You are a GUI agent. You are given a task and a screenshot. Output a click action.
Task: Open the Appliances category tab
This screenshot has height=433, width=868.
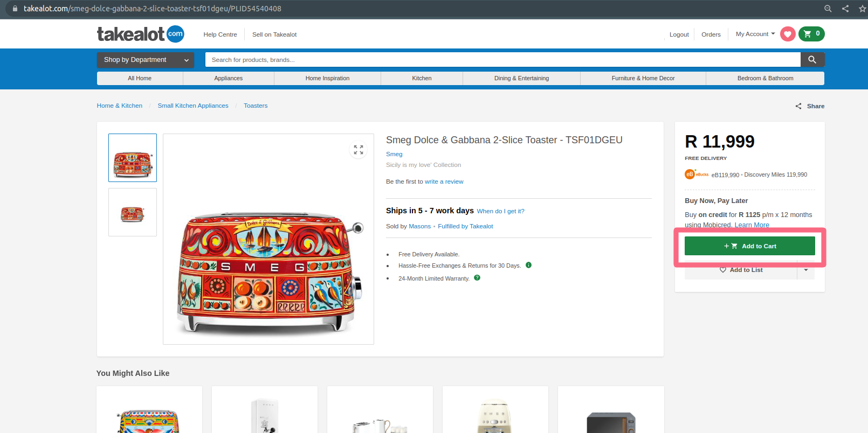[x=229, y=78]
